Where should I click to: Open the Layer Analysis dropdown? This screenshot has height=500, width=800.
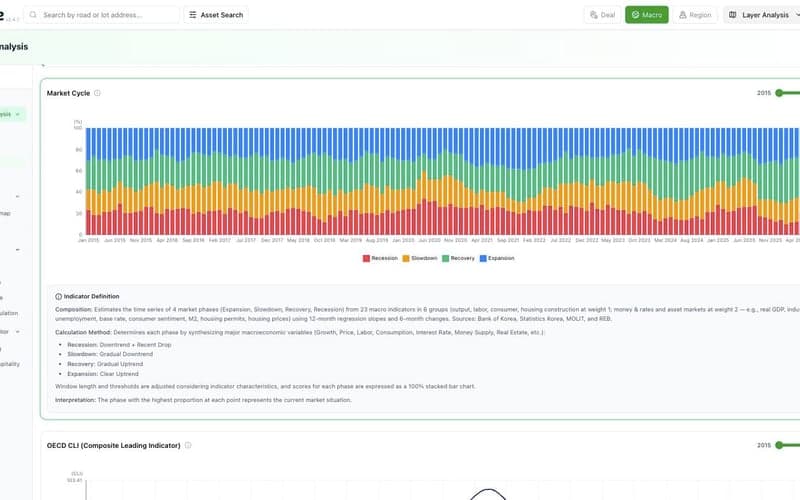(x=762, y=15)
